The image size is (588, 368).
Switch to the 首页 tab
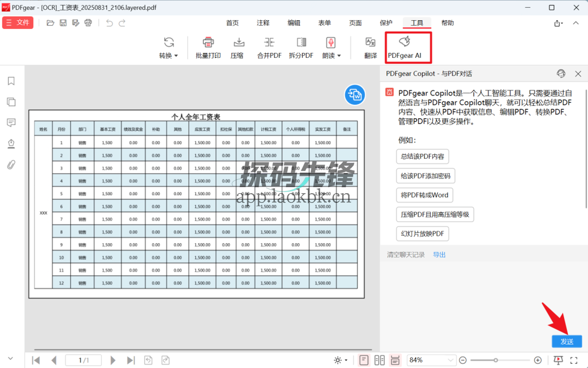232,23
